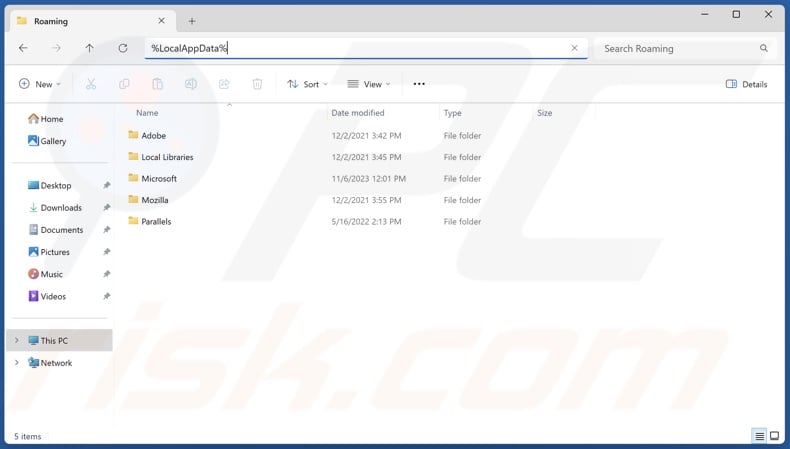Go forward with the right arrow button
This screenshot has width=790, height=449.
pos(56,48)
